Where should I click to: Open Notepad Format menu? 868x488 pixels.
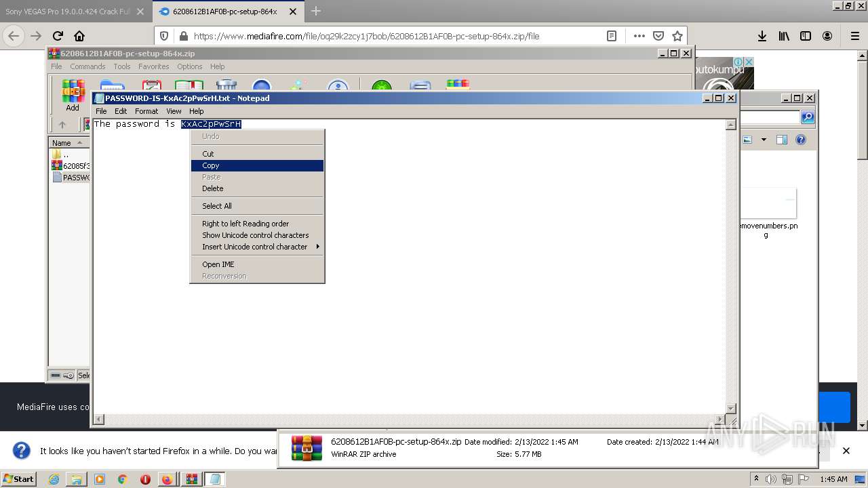146,111
